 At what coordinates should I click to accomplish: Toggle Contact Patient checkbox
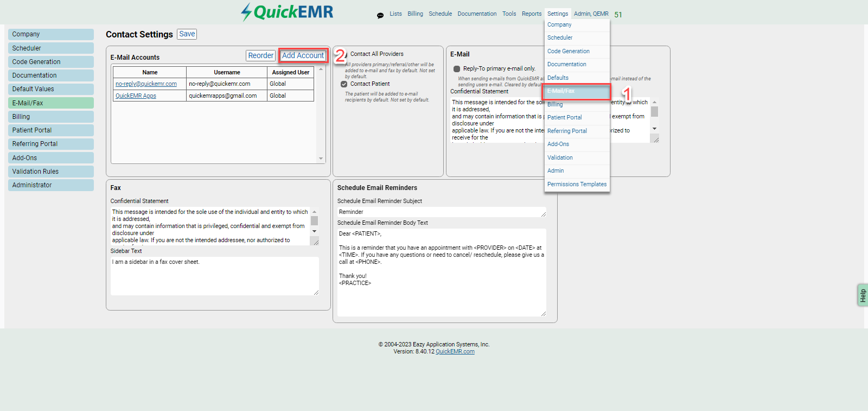[344, 84]
